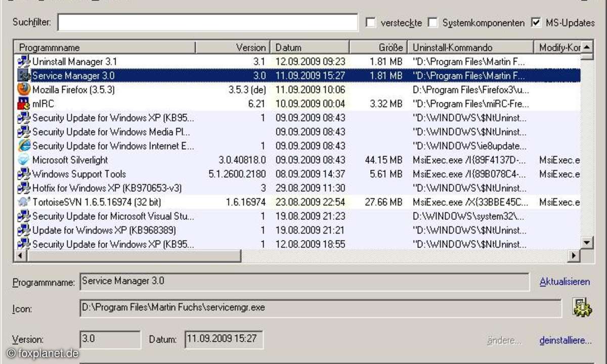The width and height of the screenshot is (607, 364).
Task: Click the Suchfilter search field
Action: (208, 23)
